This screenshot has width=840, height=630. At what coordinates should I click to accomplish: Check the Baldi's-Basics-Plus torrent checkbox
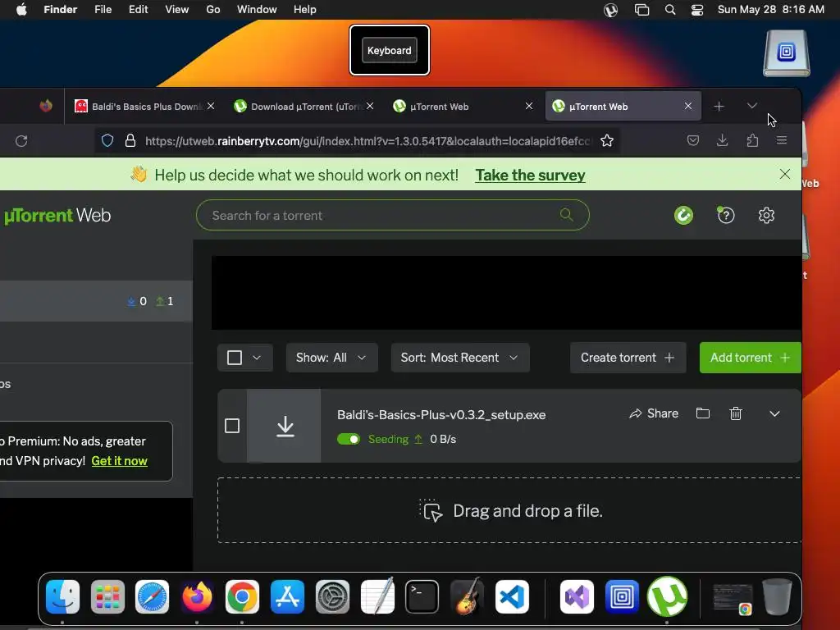point(232,426)
